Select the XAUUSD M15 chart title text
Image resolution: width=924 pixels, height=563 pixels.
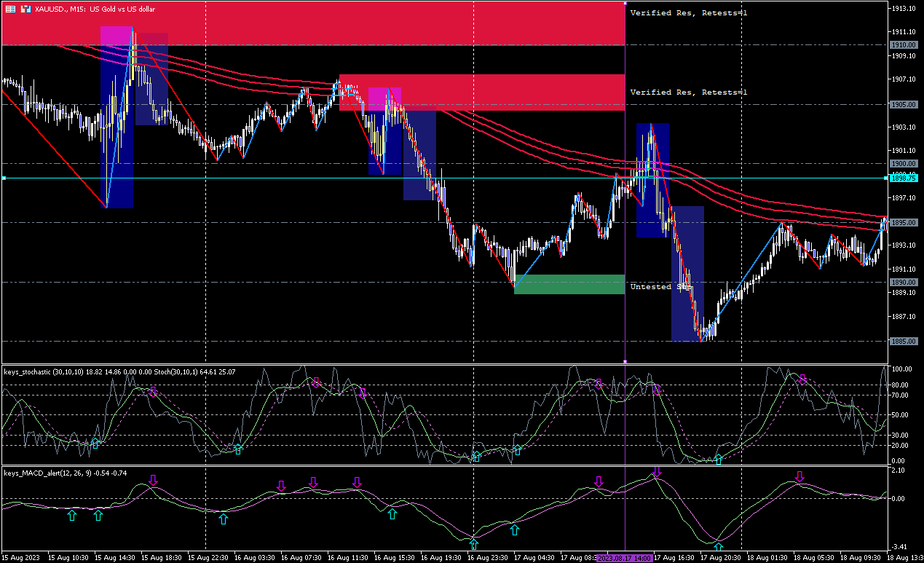[94, 9]
